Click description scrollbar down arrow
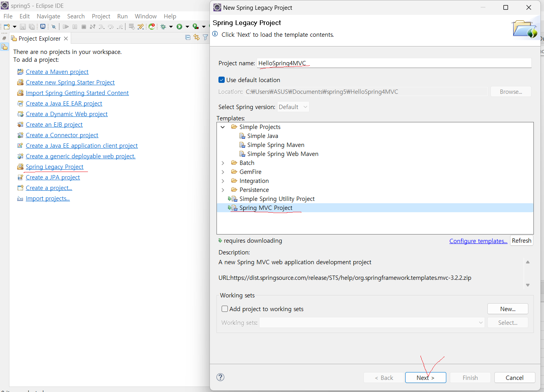The image size is (544, 392). 528,285
